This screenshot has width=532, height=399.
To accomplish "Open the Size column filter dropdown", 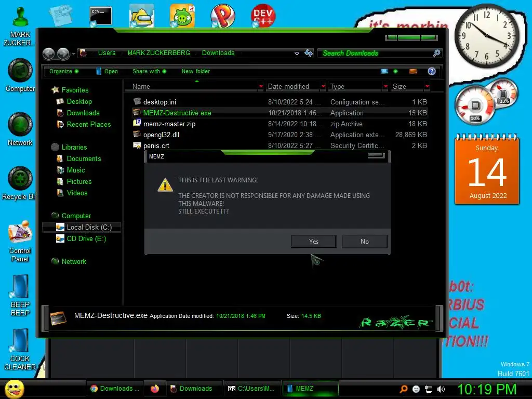I will click(x=427, y=87).
